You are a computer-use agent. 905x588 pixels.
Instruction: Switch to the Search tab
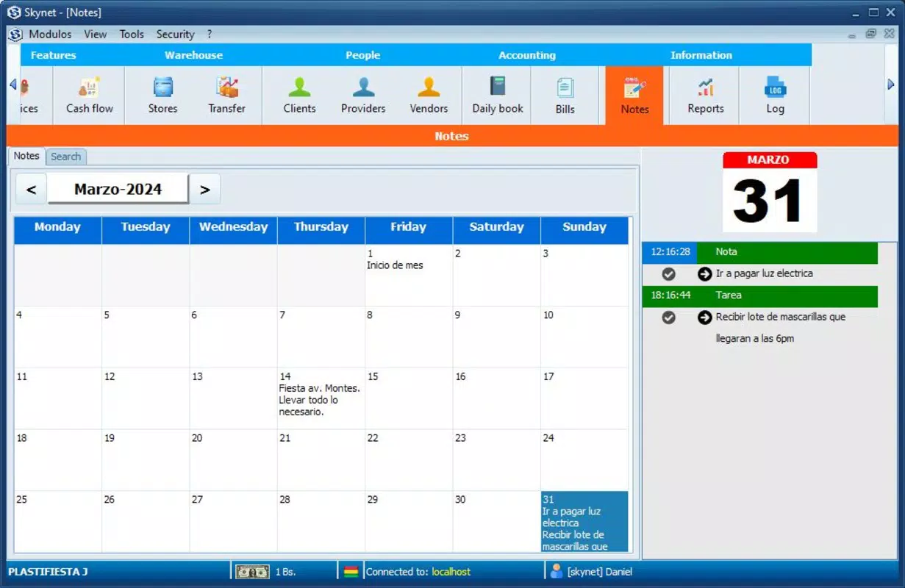coord(65,157)
